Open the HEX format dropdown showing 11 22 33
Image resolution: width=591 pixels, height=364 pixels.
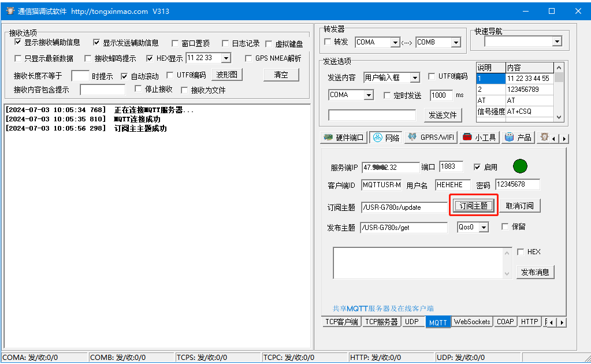coord(226,58)
